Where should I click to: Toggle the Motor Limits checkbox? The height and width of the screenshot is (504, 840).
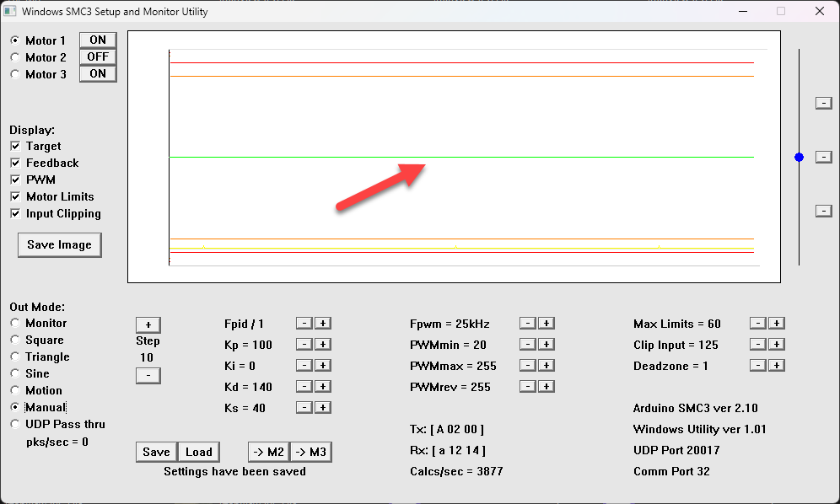click(x=15, y=196)
